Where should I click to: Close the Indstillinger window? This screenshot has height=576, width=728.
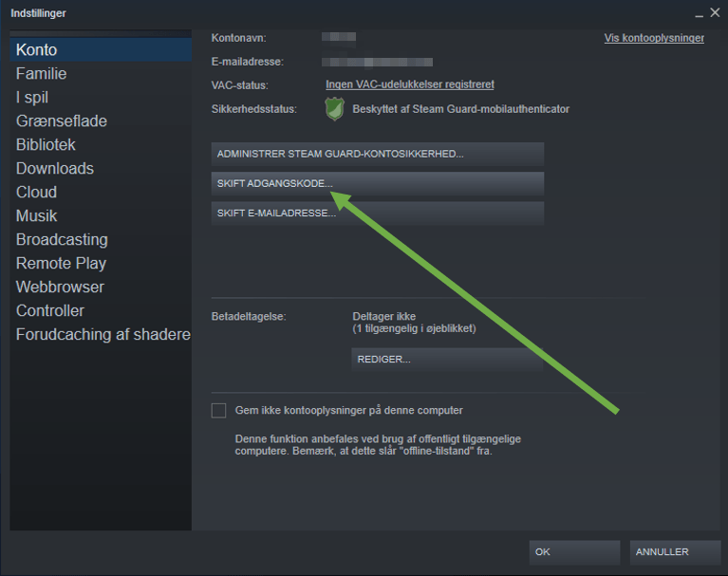[x=715, y=12]
